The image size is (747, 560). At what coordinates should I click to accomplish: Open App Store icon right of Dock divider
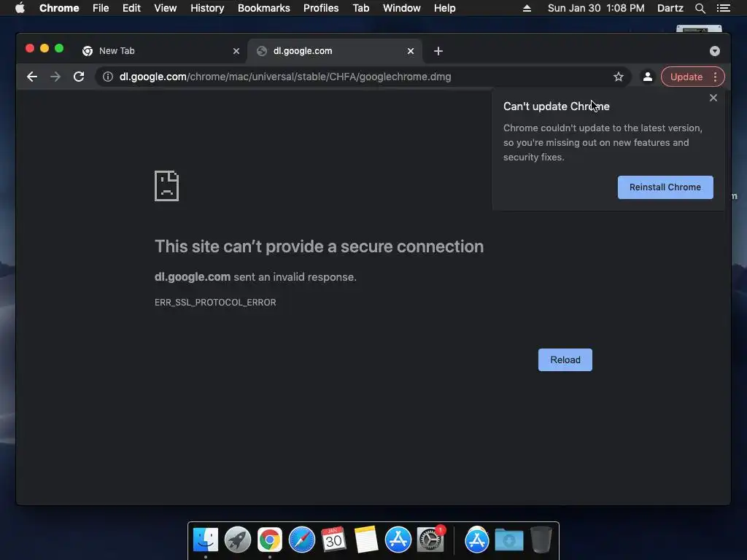[x=477, y=540]
